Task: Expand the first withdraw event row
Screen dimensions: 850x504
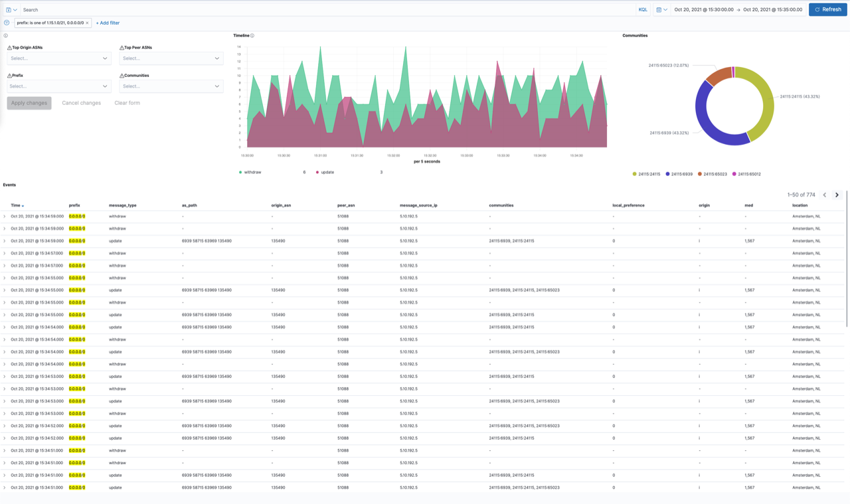Action: (x=5, y=217)
